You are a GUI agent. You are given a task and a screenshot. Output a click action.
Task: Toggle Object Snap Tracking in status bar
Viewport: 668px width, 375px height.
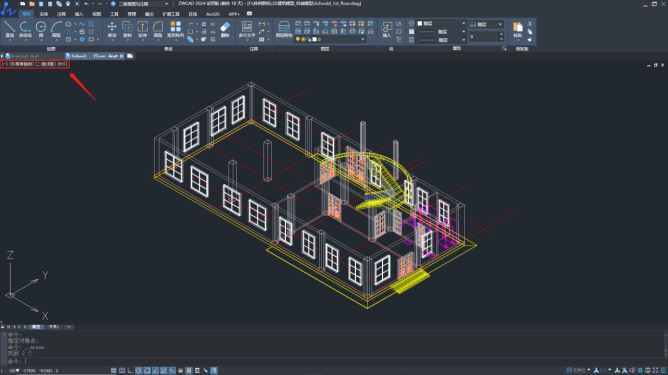[155, 371]
